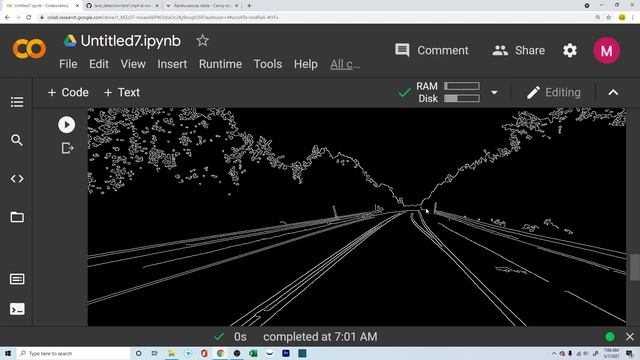Click the notebook vertical scrollbar thumb
Image resolution: width=640 pixels, height=360 pixels.
point(634,267)
